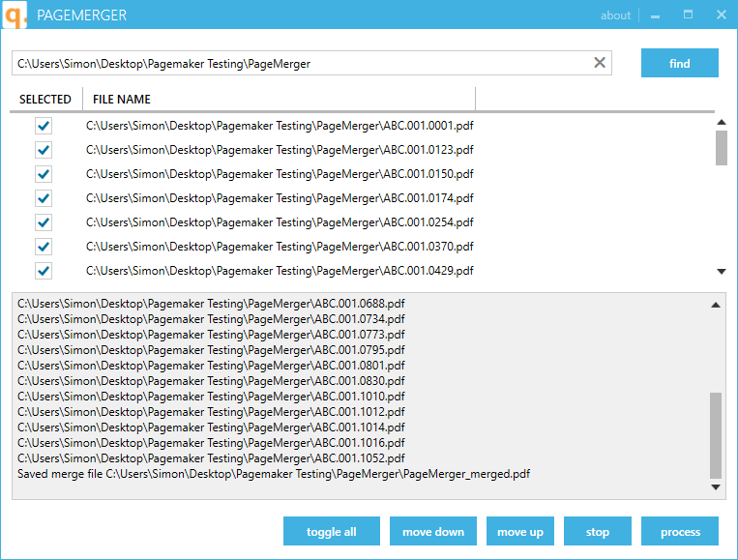The image size is (738, 560).
Task: Click log line ABC.001.0801.pdf
Action: click(211, 366)
